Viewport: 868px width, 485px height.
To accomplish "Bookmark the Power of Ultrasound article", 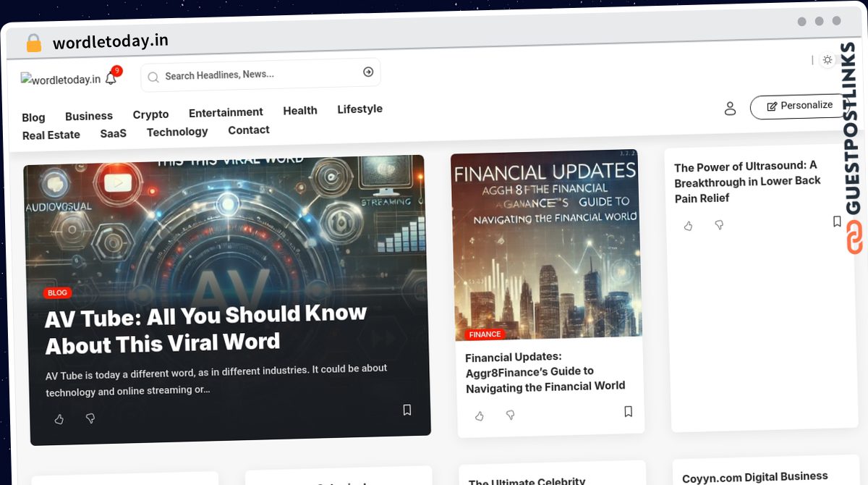I will pos(837,222).
